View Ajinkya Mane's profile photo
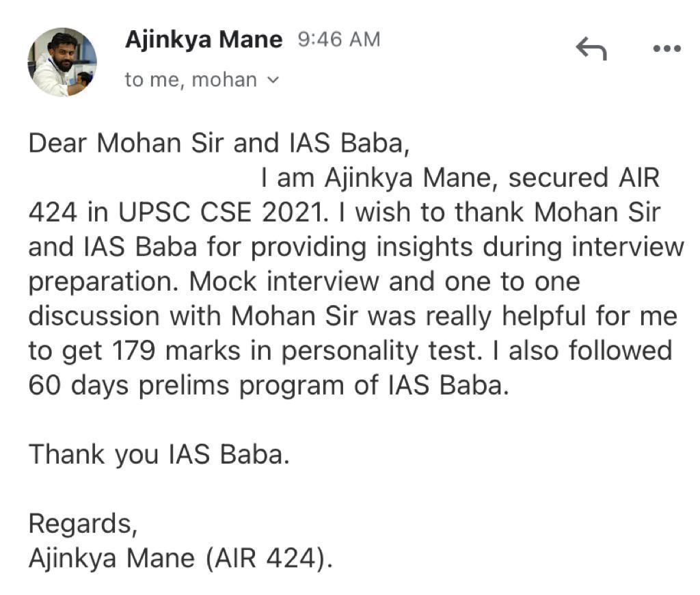 [62, 62]
